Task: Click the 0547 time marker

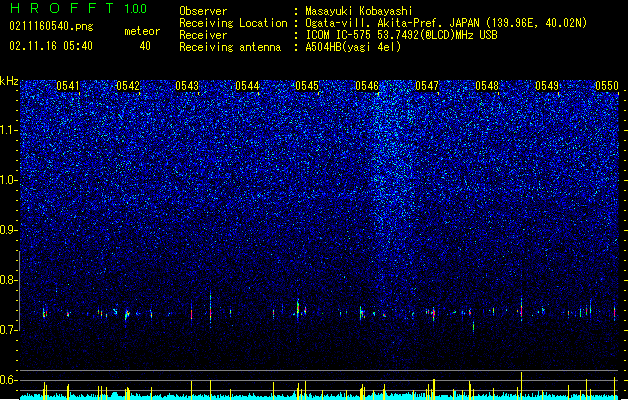Action: click(427, 86)
